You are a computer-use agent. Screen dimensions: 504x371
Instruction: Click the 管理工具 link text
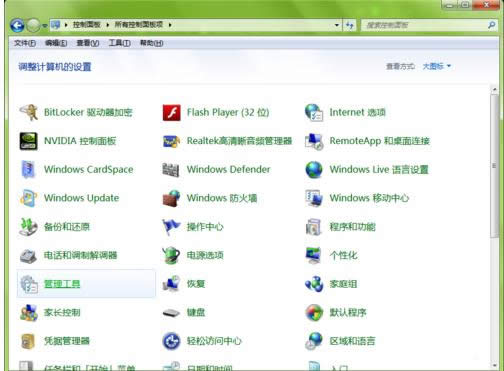click(62, 284)
